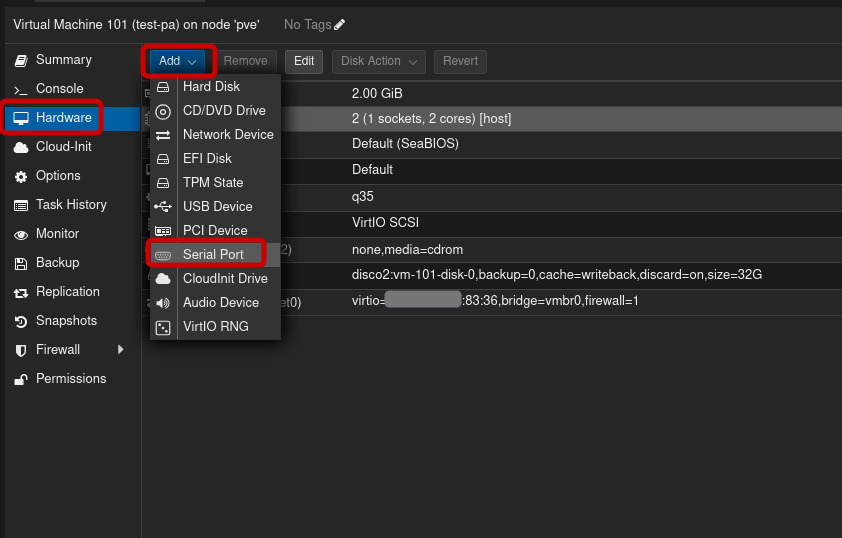This screenshot has width=842, height=538.
Task: Click the Audio Device speaker icon
Action: point(163,303)
